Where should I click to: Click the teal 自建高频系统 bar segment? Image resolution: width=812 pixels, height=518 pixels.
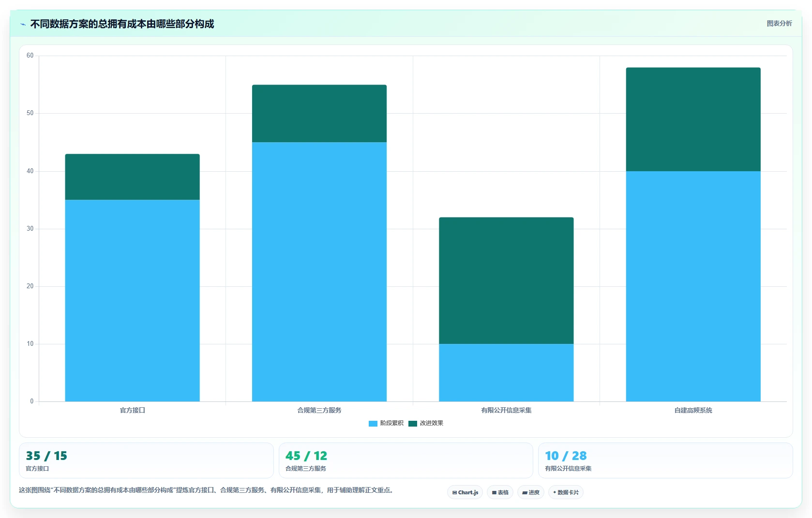pyautogui.click(x=693, y=119)
